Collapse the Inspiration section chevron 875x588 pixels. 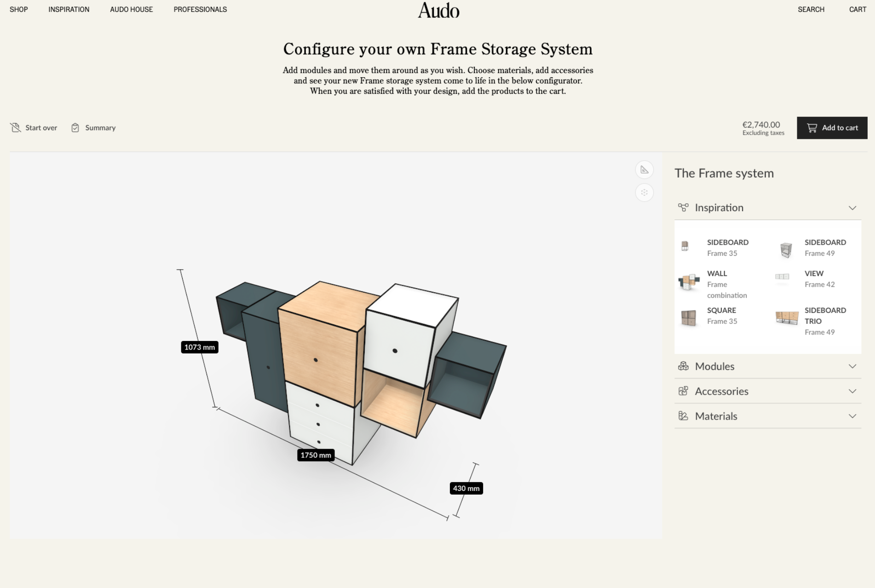pos(852,208)
